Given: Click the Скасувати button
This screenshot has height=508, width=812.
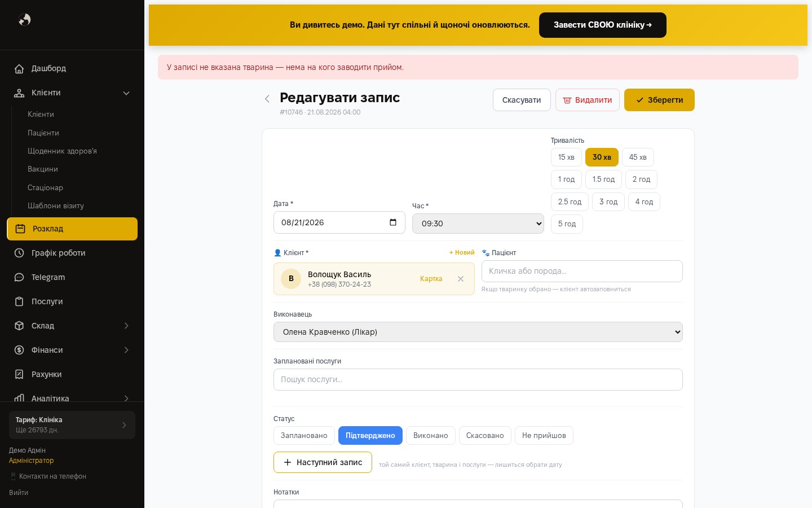Looking at the screenshot, I should (x=522, y=100).
